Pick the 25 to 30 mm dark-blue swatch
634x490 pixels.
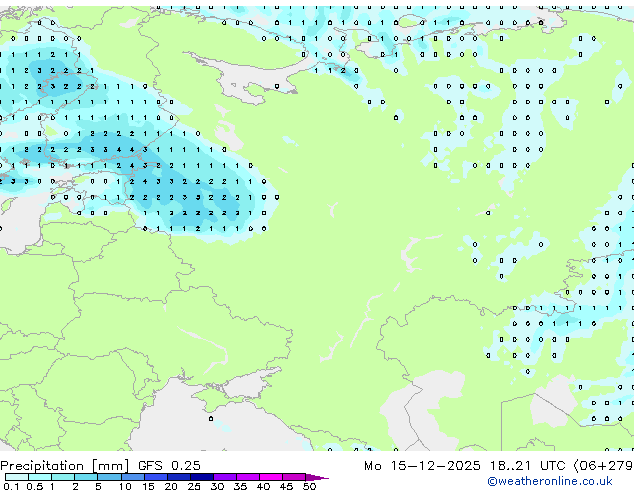[202, 477]
